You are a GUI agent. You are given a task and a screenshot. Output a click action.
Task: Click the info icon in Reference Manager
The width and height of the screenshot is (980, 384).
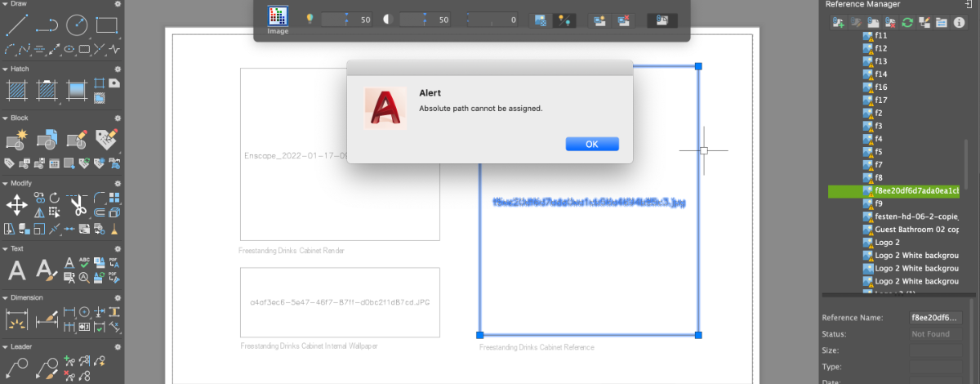tap(960, 22)
